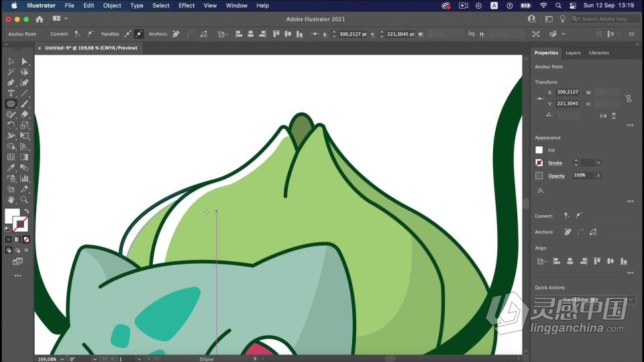Click the Fill swatch in Appearance
644x362 pixels.
click(539, 150)
